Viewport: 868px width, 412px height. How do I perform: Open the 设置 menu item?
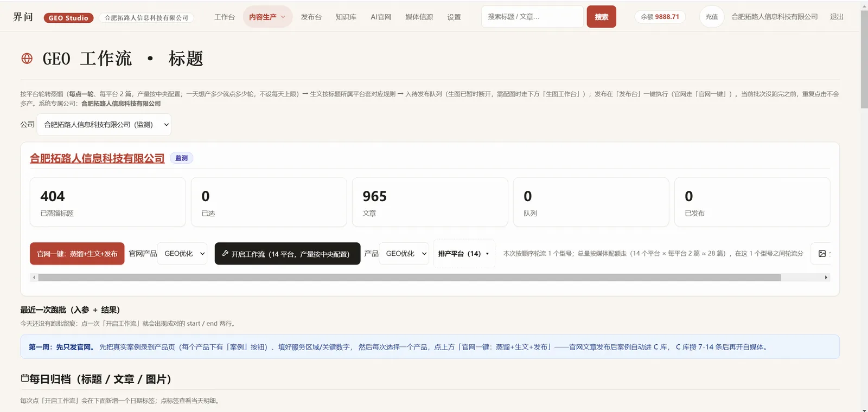(454, 17)
